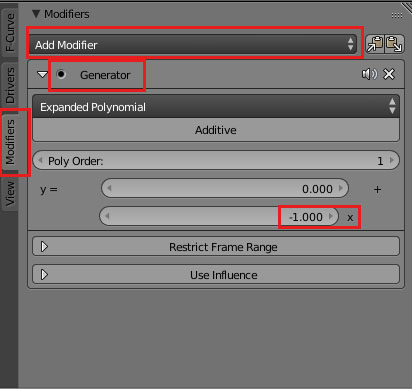Activate the Generator modifier radio button

[61, 74]
